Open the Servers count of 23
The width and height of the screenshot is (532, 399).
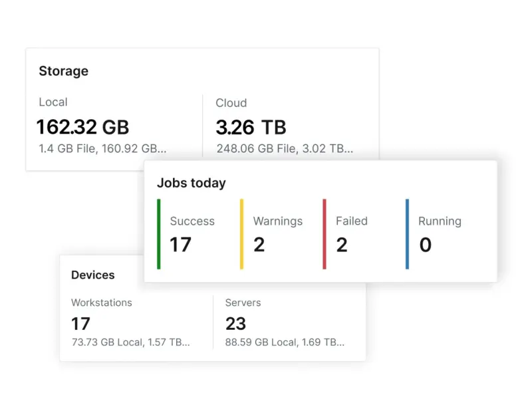tap(235, 324)
